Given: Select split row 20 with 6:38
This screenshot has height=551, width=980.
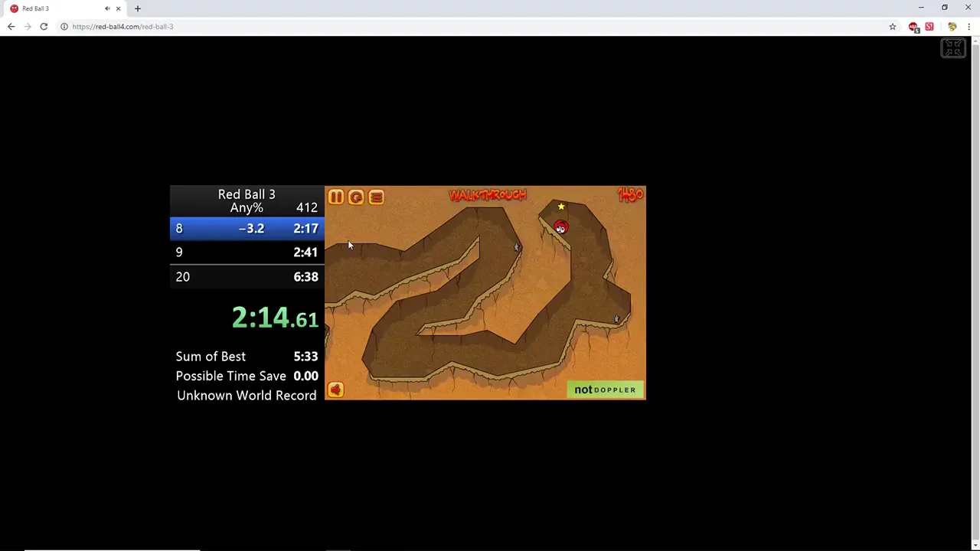Looking at the screenshot, I should (x=247, y=276).
